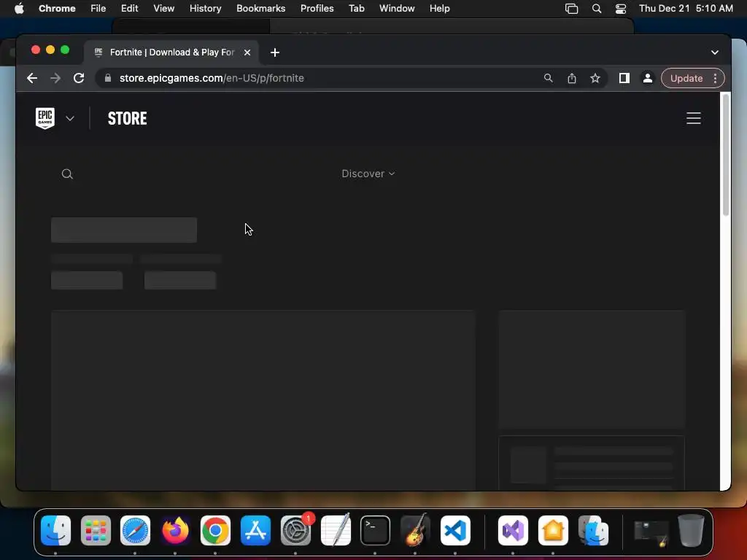This screenshot has width=747, height=560.
Task: Toggle the Chrome side panel icon
Action: point(624,78)
